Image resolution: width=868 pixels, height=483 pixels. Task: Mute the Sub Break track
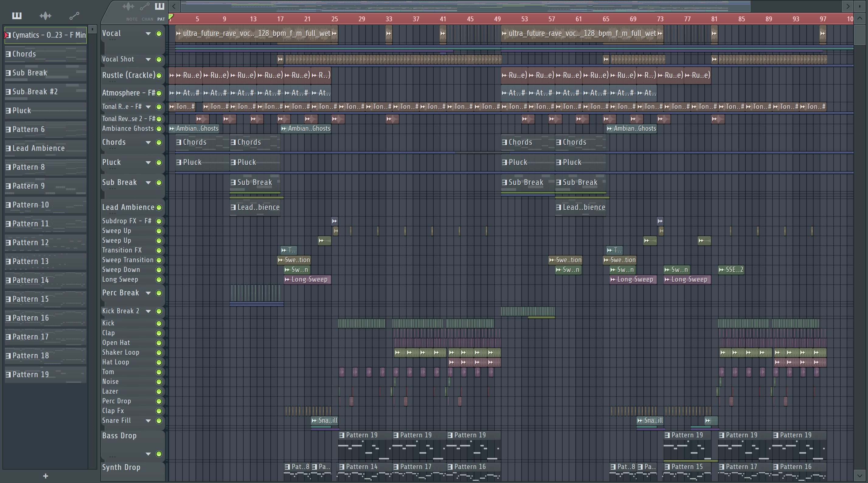coord(159,182)
